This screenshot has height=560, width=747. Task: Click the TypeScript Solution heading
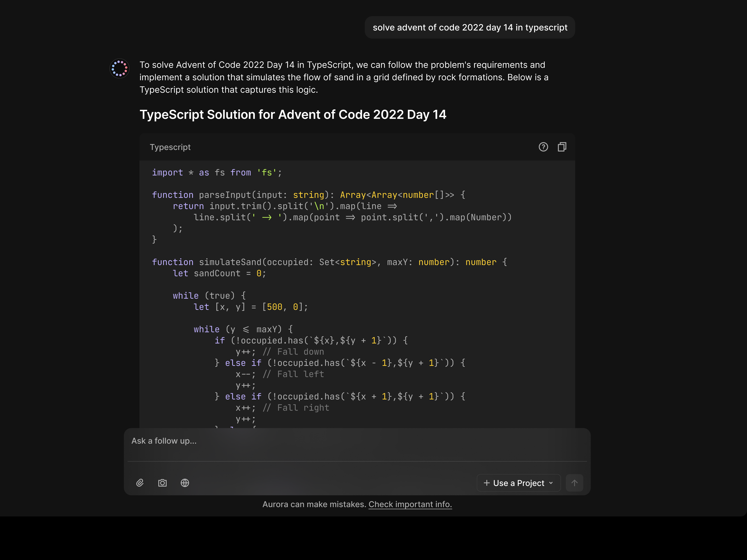pos(293,114)
